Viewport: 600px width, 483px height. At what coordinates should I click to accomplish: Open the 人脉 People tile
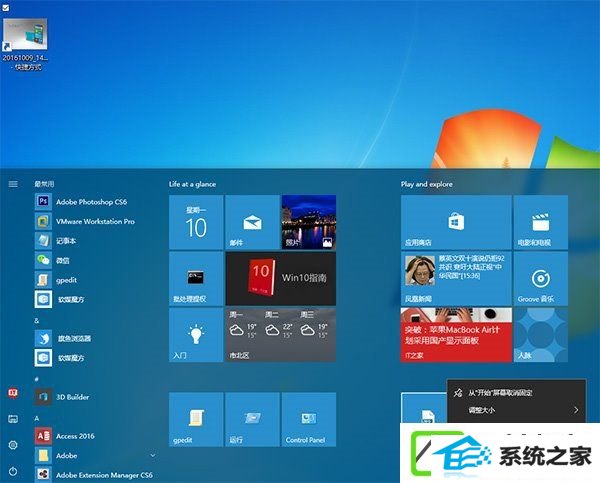(541, 335)
